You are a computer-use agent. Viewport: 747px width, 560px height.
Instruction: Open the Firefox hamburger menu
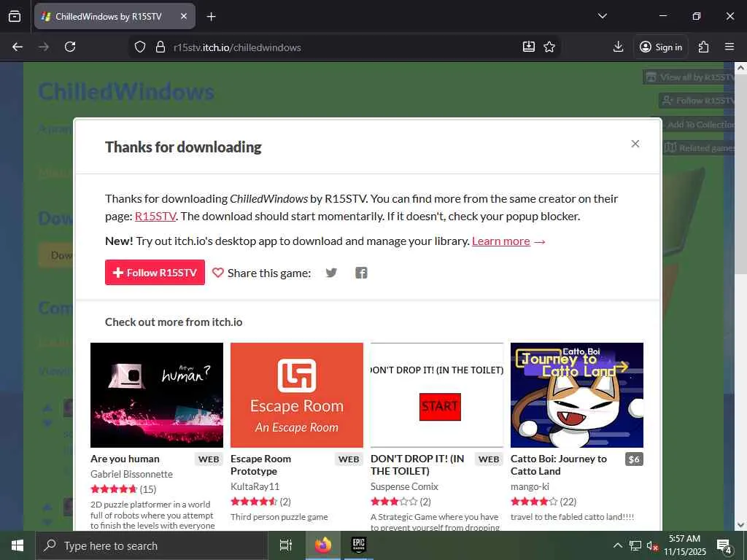click(x=729, y=47)
